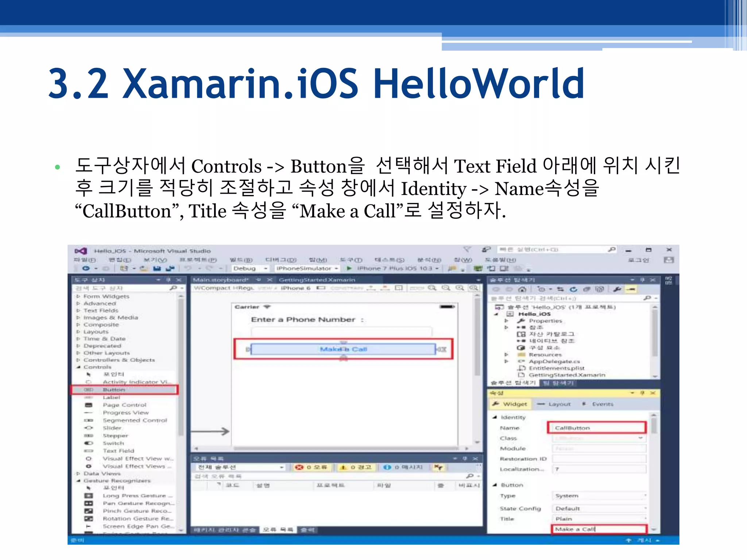The image size is (747, 560).
Task: Open Entitlements.plist in Solution Explorer
Action: pyautogui.click(x=556, y=368)
